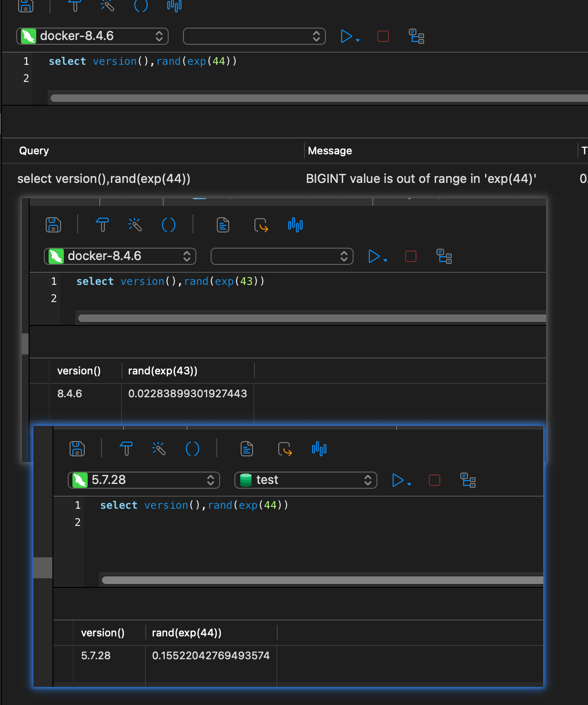
Task: Click the magic wand icon in the 5.7.28 window
Action: click(159, 449)
